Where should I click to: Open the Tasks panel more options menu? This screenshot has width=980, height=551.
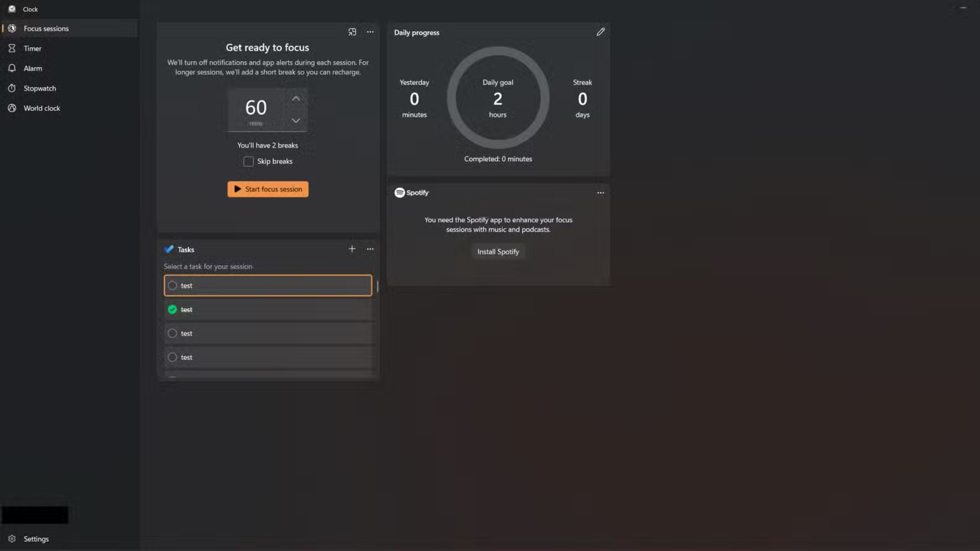370,249
